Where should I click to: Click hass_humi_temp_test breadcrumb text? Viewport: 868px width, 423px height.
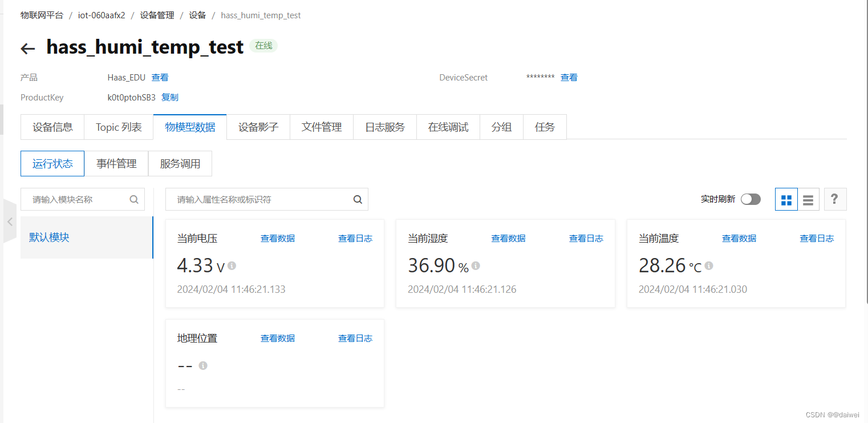[x=261, y=15]
